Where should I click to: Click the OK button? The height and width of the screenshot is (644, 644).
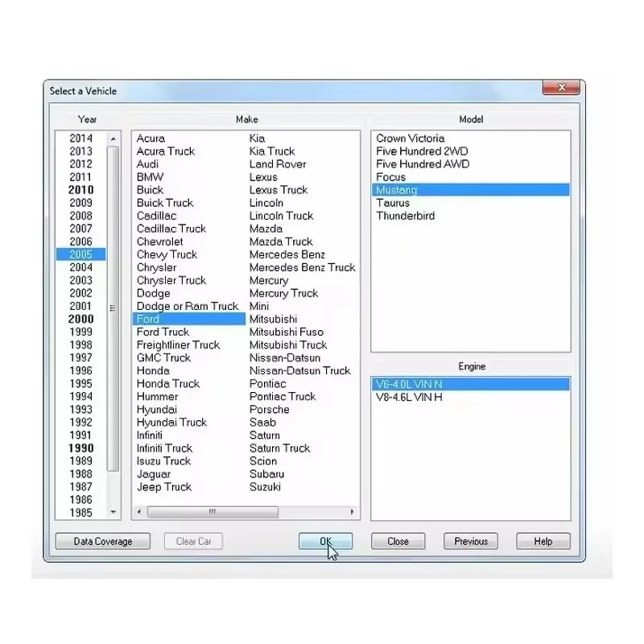pos(325,541)
